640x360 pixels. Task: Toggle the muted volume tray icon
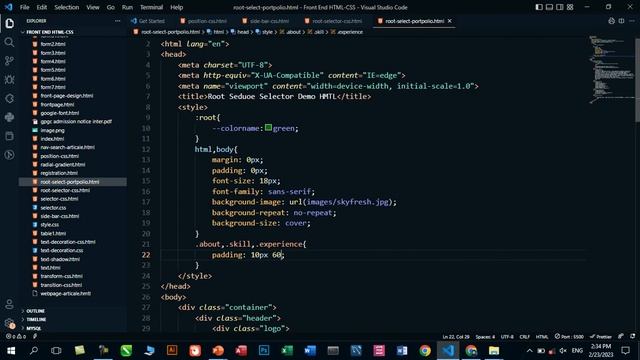563,351
